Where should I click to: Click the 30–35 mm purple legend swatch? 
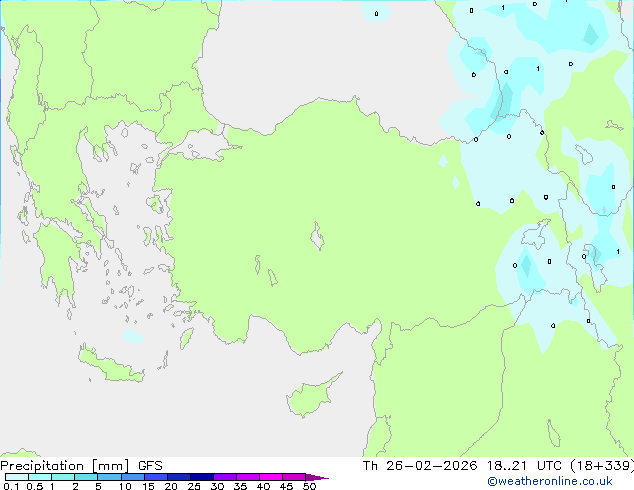pos(225,477)
